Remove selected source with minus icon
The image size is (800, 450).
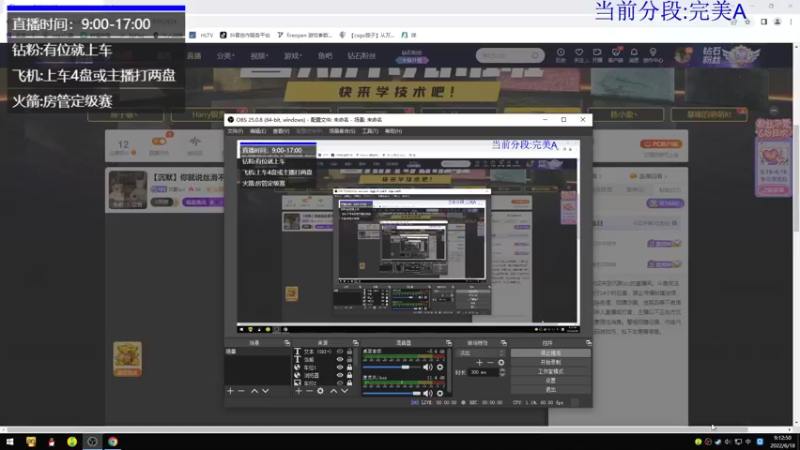click(309, 391)
